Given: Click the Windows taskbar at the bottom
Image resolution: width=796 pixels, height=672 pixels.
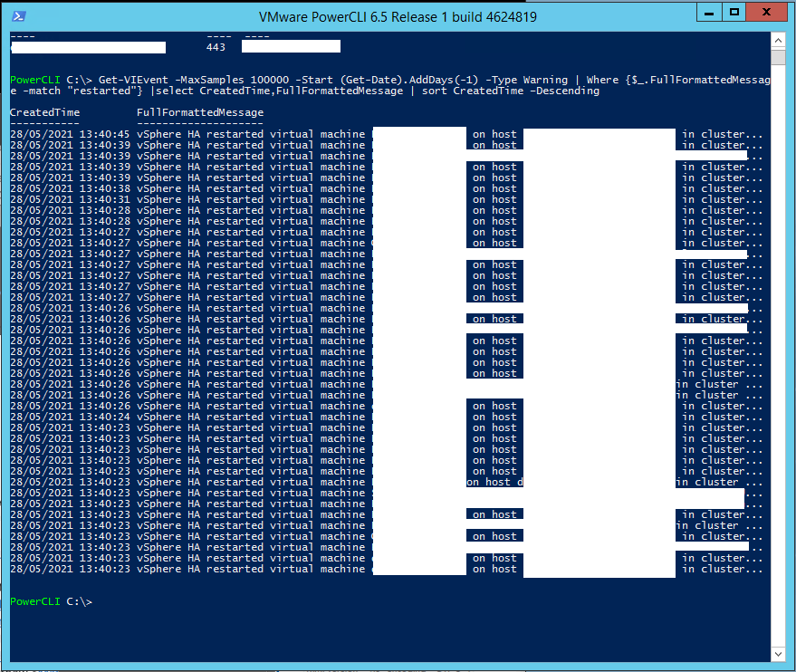Looking at the screenshot, I should [398, 668].
